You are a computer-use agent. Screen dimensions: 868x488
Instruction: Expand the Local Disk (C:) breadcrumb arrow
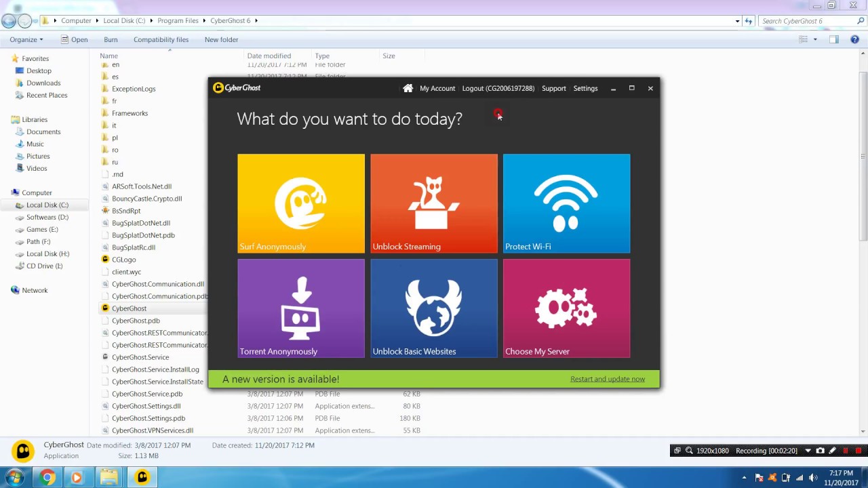point(152,21)
